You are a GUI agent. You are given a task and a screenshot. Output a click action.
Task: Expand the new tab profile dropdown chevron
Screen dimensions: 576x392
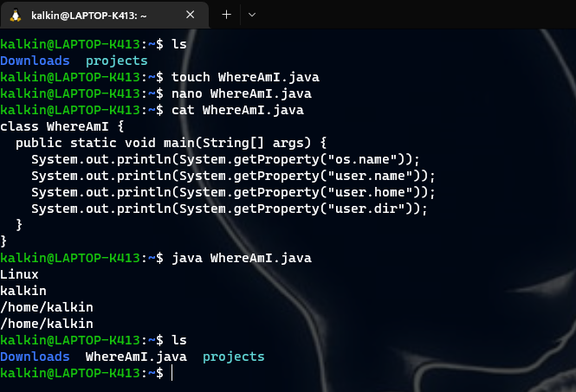coord(252,15)
